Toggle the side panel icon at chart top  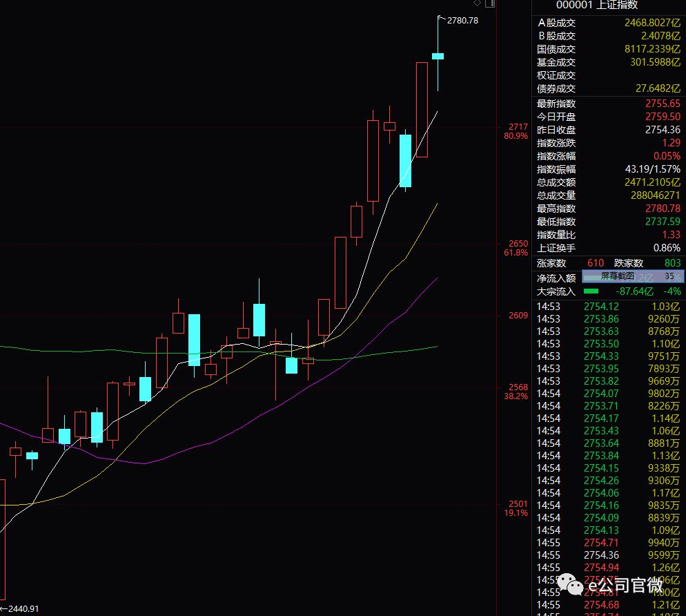coord(490,3)
